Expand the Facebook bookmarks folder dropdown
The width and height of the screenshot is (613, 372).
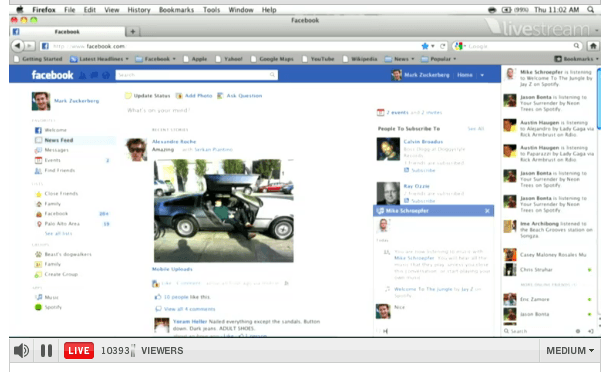[x=156, y=59]
